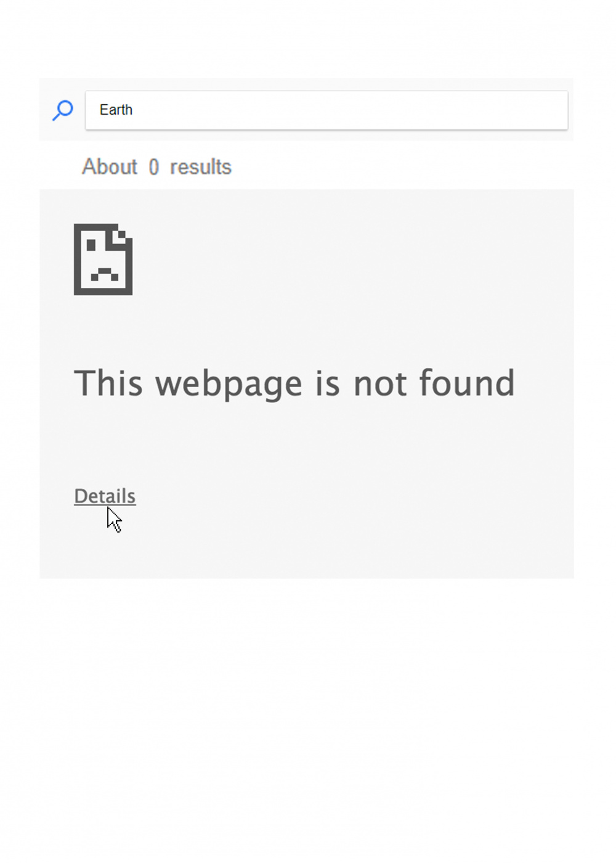Click the folded corner of the page icon

[x=122, y=234]
